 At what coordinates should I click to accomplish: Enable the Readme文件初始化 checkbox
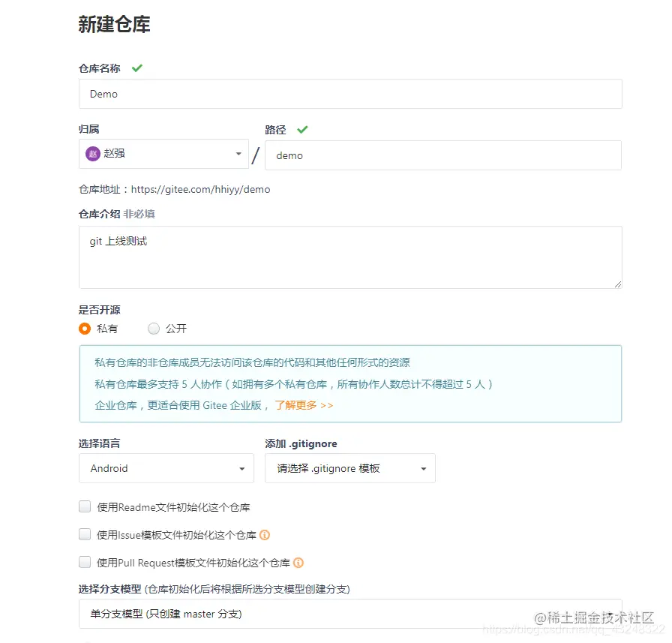pyautogui.click(x=85, y=506)
